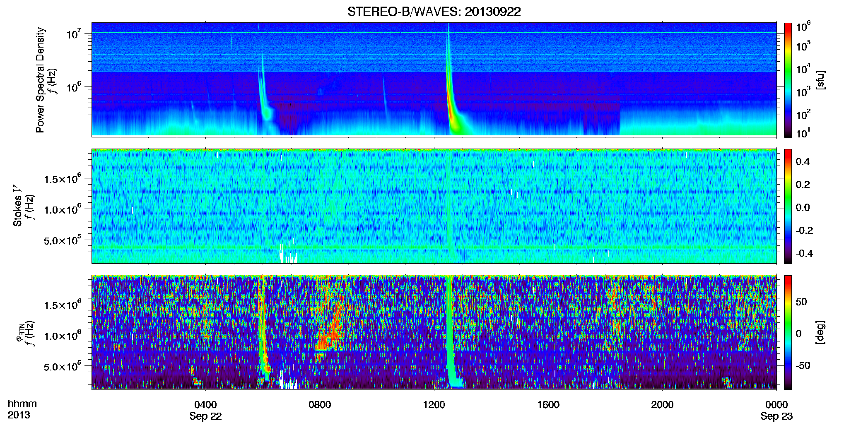Select the 0400 Sep 22 time tick label
This screenshot has width=868, height=447.
point(205,410)
